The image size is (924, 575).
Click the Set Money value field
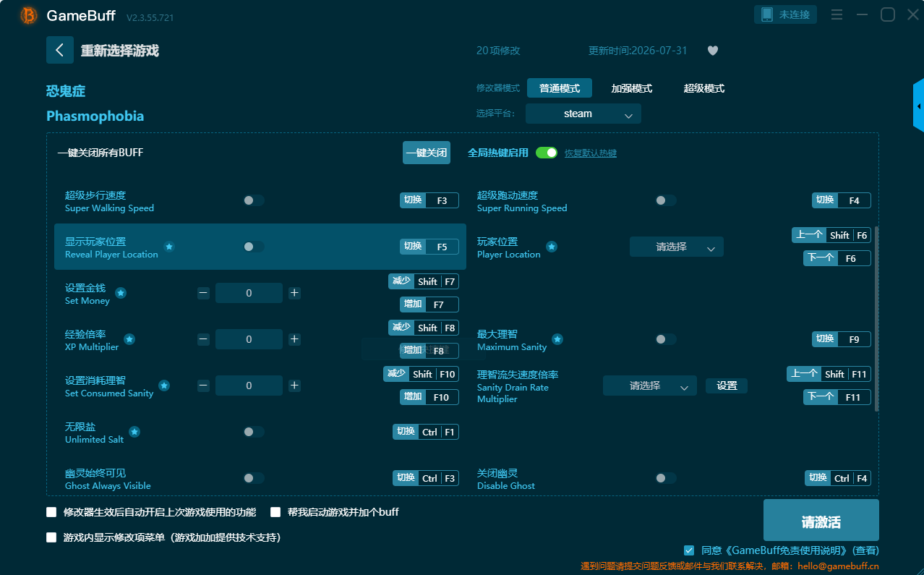(x=249, y=293)
